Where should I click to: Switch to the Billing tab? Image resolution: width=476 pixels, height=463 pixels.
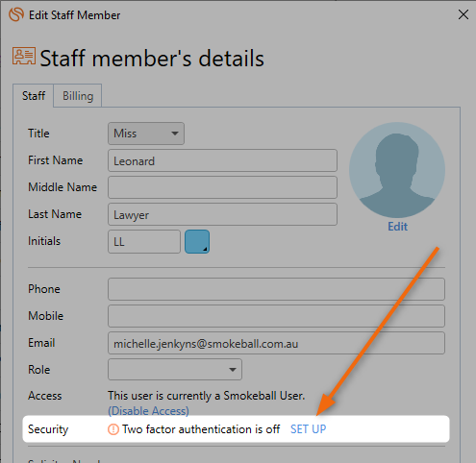(x=78, y=96)
